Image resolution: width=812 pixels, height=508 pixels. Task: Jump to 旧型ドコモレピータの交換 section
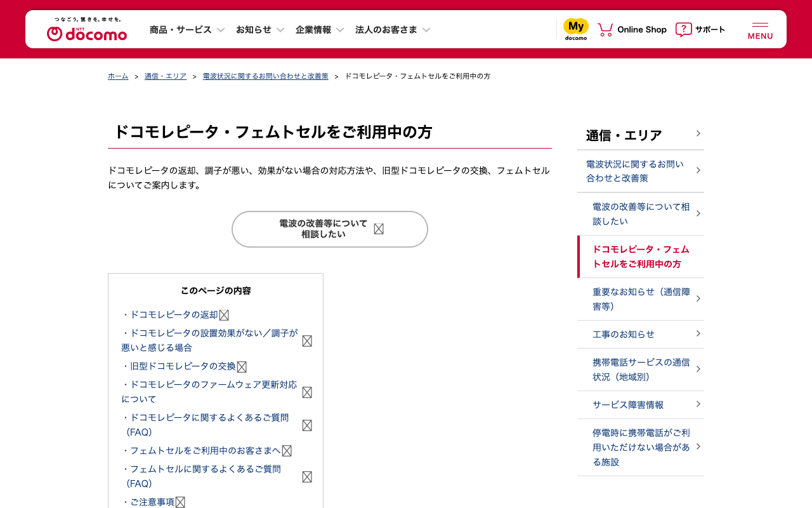point(179,366)
